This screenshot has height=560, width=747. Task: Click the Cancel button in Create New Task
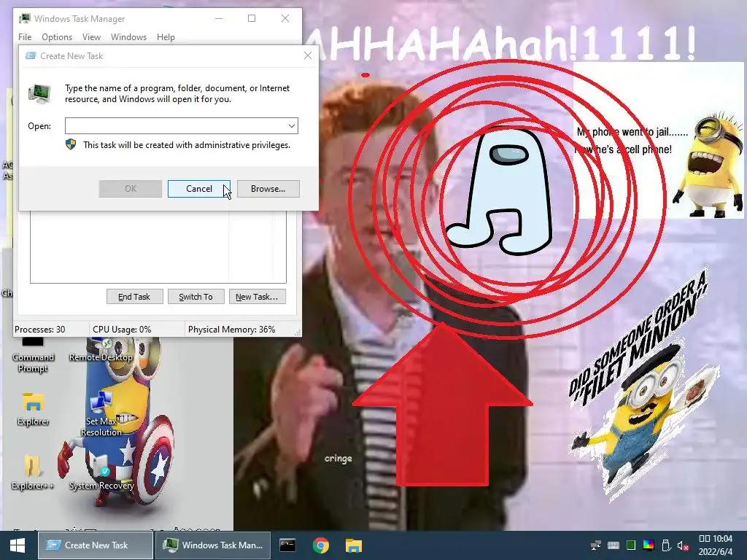tap(198, 189)
